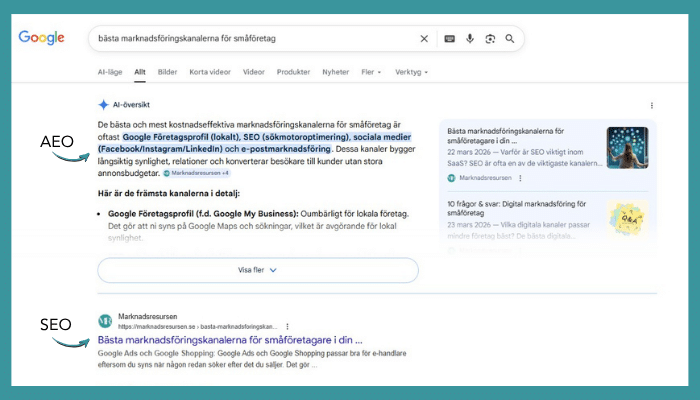Screen dimensions: 700x400
Task: Open the on-screen keyboard icon
Action: (x=450, y=39)
